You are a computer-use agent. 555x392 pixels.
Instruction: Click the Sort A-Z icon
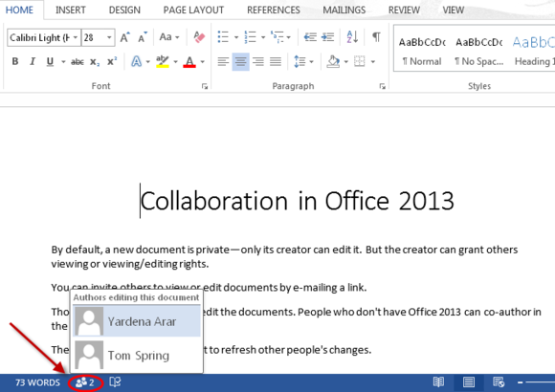point(352,36)
